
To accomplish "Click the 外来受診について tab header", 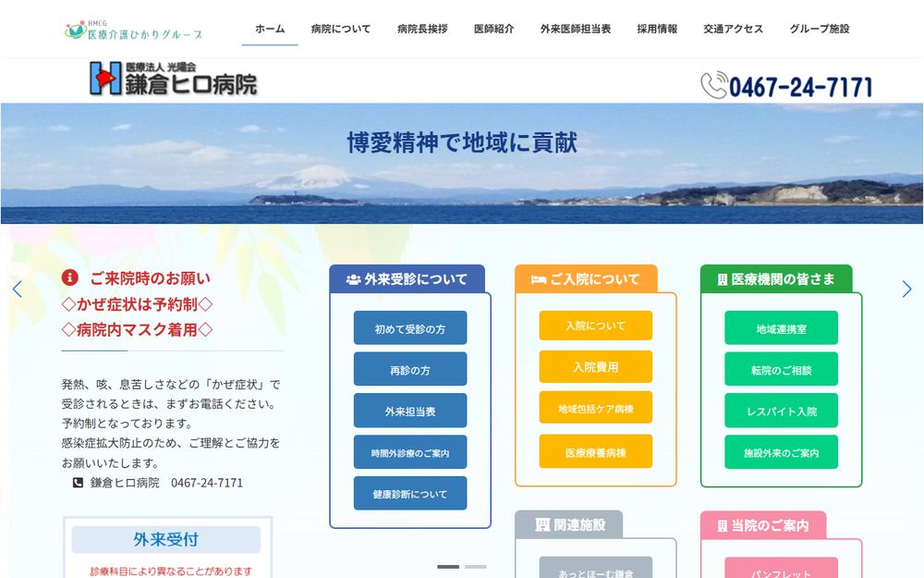I will coord(407,278).
